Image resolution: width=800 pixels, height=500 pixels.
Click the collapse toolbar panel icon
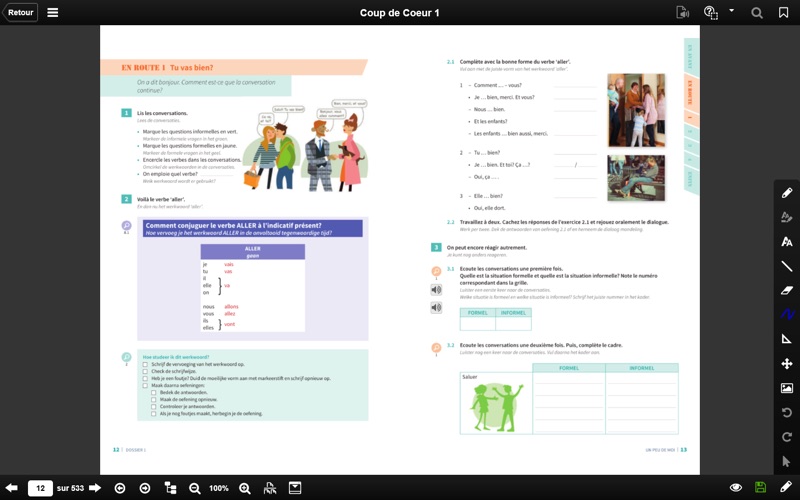pyautogui.click(x=295, y=488)
